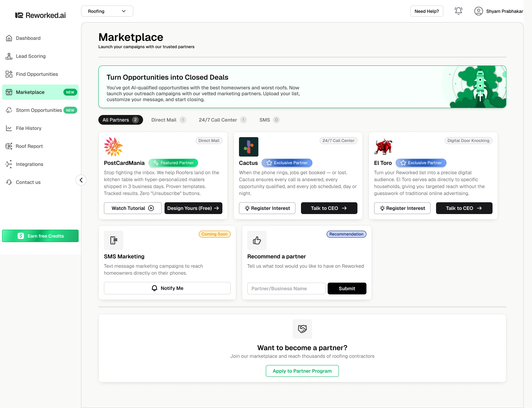Click the Find Opportunities icon

9,74
